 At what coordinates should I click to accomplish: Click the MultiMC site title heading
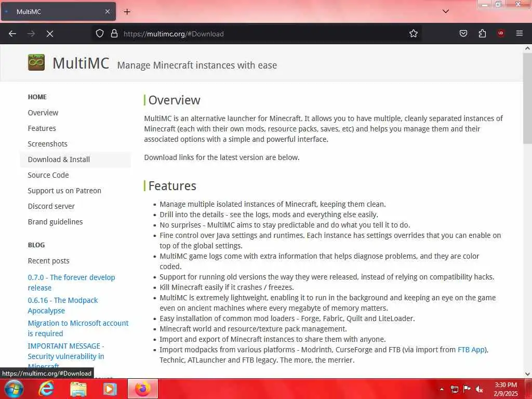(x=81, y=63)
